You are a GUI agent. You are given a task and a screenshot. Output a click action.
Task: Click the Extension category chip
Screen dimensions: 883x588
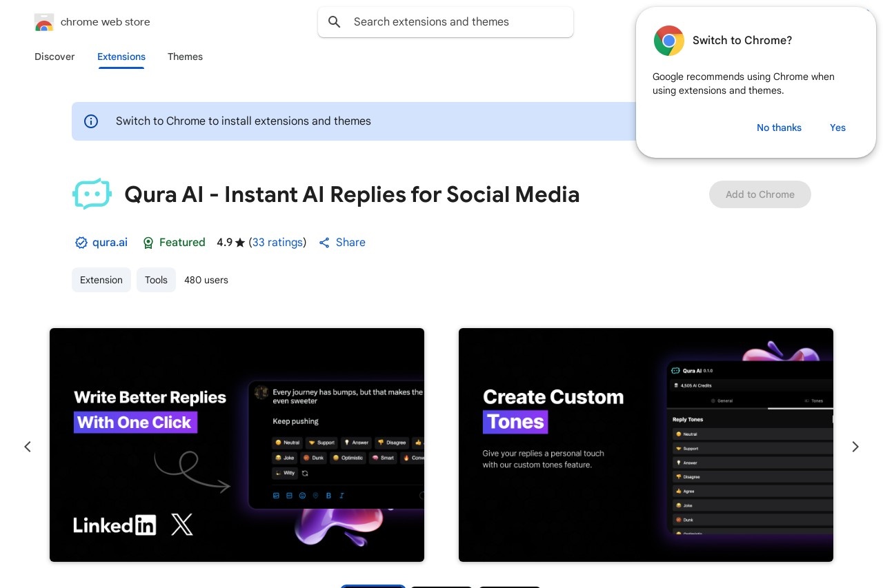point(101,280)
